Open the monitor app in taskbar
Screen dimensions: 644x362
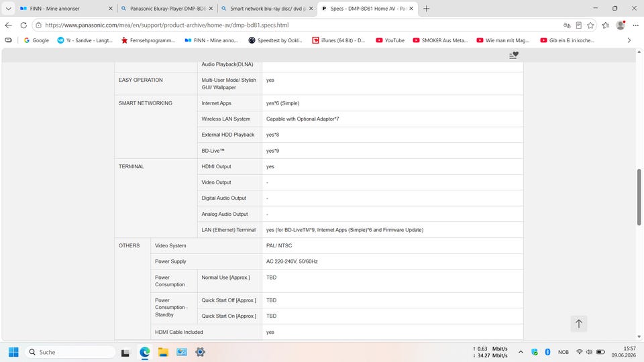(182, 352)
